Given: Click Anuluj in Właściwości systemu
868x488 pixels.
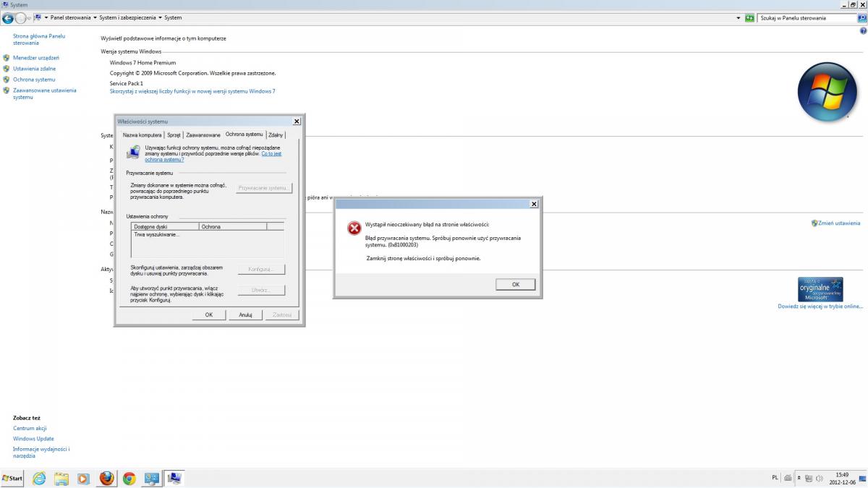Looking at the screenshot, I should click(x=245, y=314).
